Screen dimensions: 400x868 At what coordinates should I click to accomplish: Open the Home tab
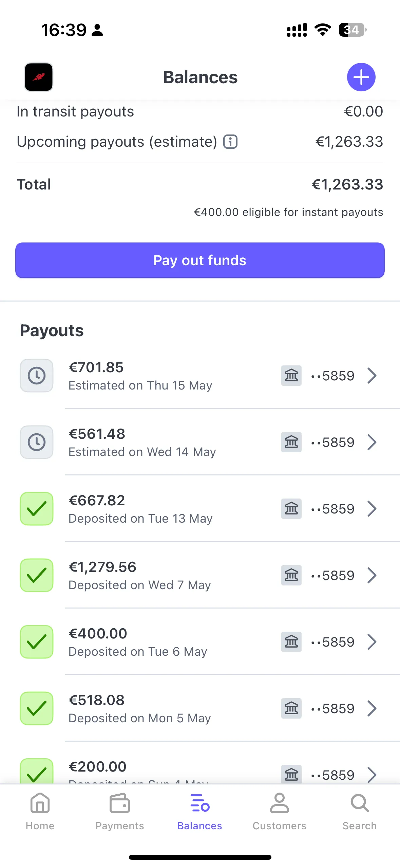40,811
